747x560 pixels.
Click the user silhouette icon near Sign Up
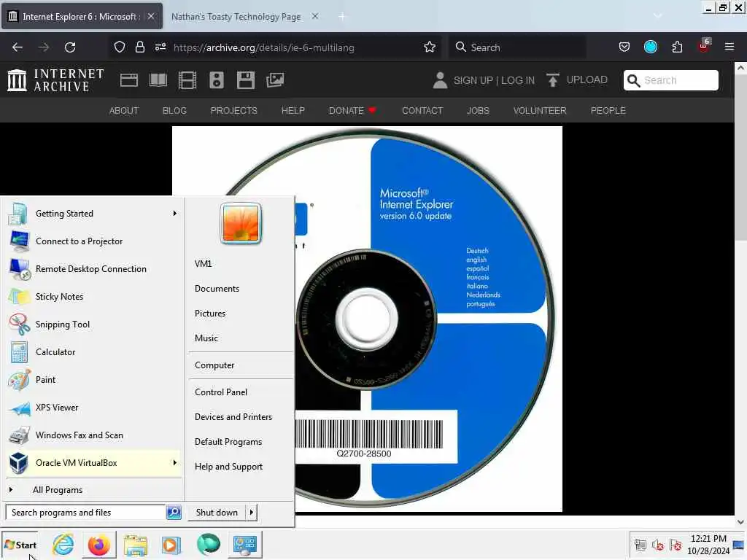(440, 80)
